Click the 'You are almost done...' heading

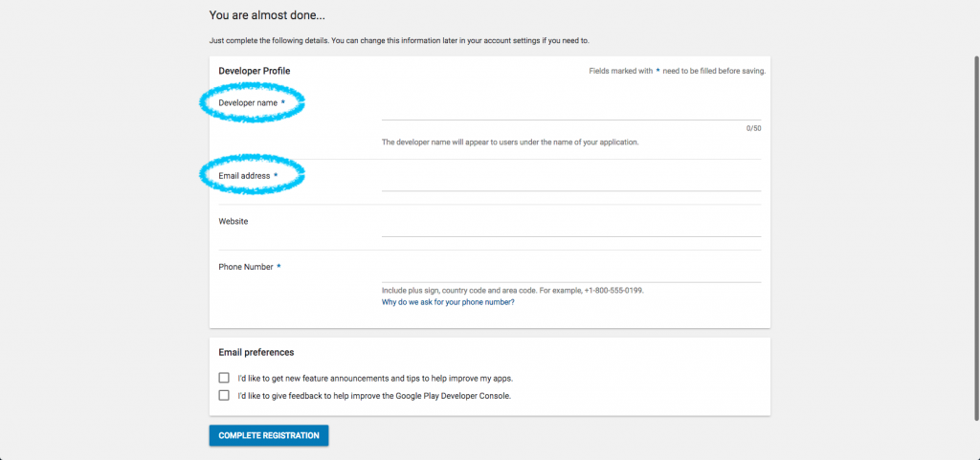[267, 15]
